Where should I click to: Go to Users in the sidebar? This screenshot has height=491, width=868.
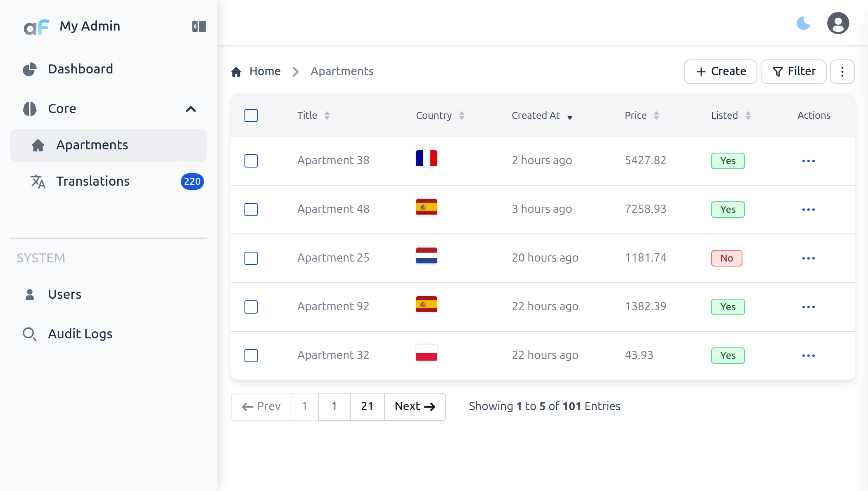64,295
